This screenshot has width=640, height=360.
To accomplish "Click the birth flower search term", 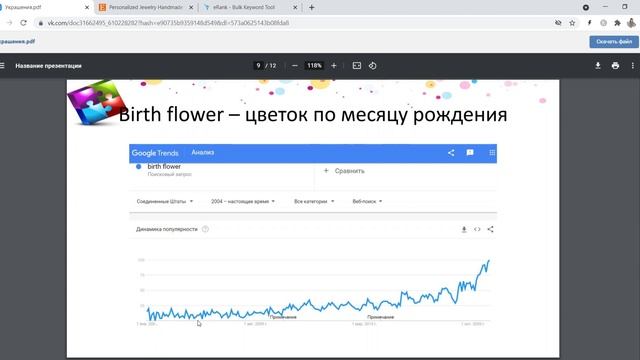I will 164,167.
